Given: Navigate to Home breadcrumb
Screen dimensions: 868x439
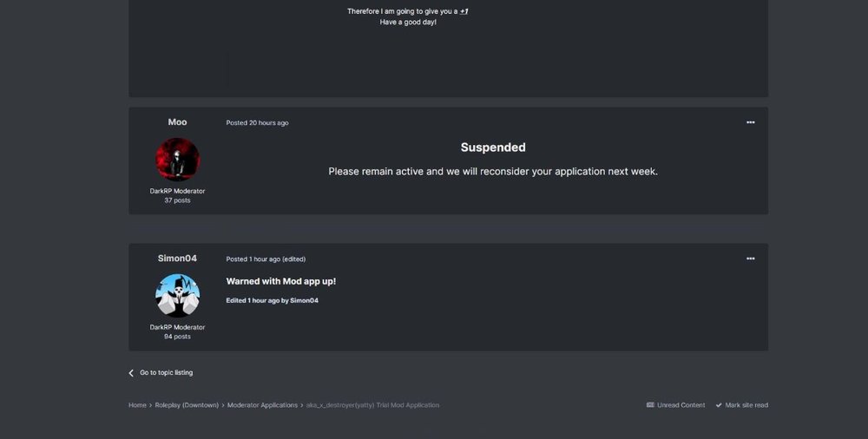Looking at the screenshot, I should click(137, 405).
